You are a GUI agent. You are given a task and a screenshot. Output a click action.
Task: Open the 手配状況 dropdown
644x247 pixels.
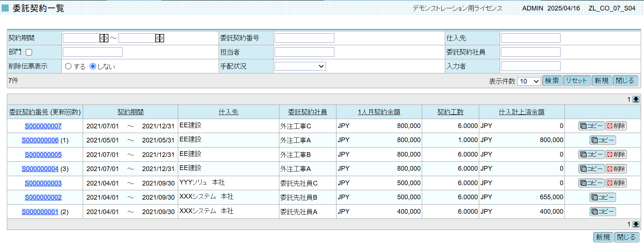pyautogui.click(x=300, y=66)
